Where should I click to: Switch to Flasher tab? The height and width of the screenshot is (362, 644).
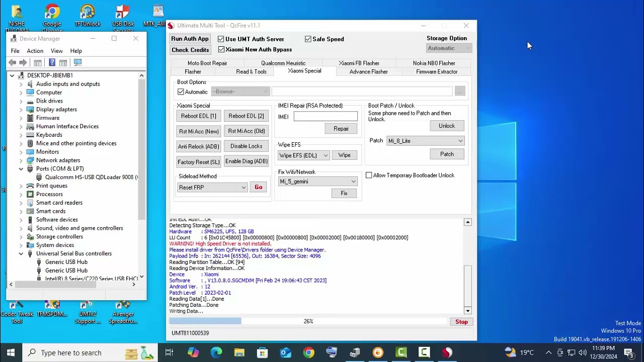pyautogui.click(x=193, y=72)
